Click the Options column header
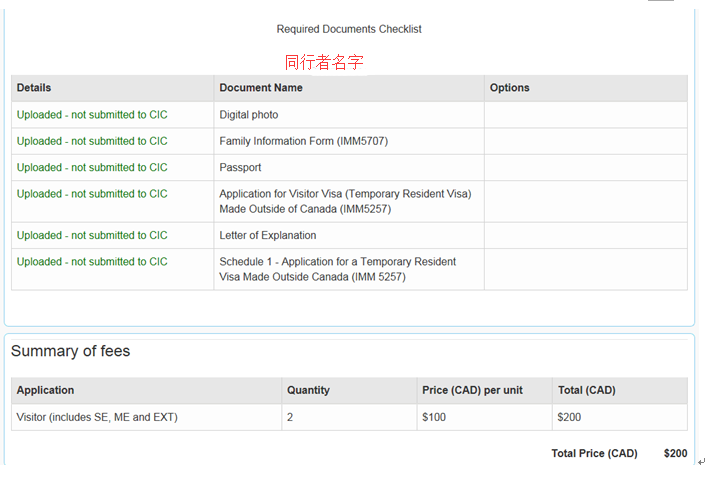708x483 pixels. click(509, 88)
